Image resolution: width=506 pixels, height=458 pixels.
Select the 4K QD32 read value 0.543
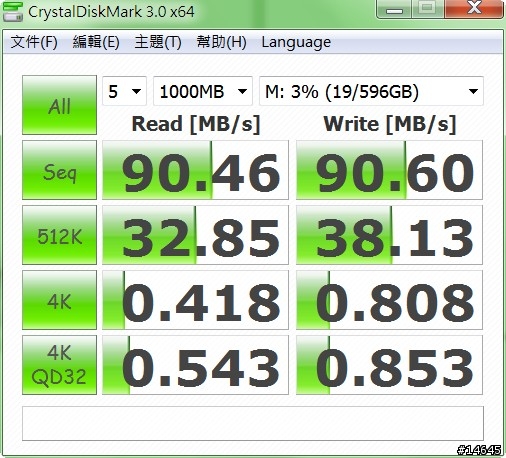[195, 365]
